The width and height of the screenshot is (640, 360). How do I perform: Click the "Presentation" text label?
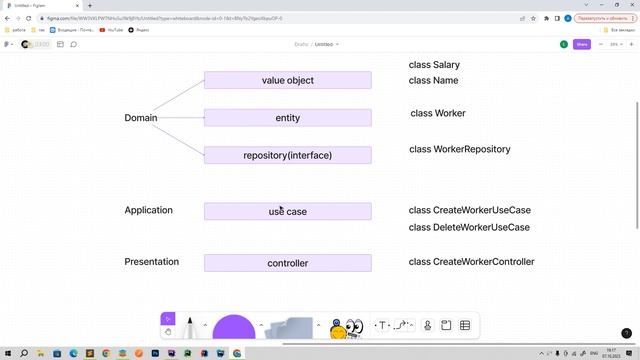pos(151,262)
